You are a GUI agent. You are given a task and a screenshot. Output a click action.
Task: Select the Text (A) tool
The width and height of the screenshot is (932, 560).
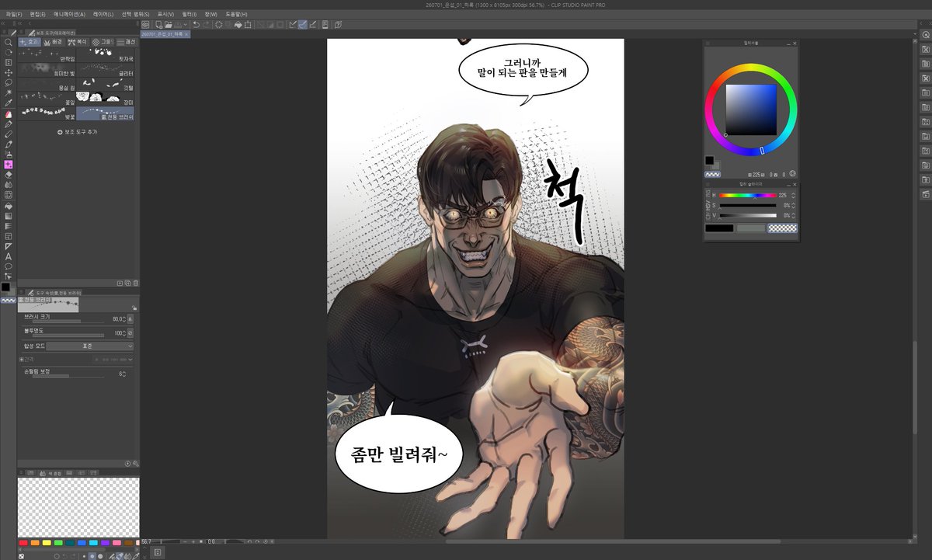[9, 256]
